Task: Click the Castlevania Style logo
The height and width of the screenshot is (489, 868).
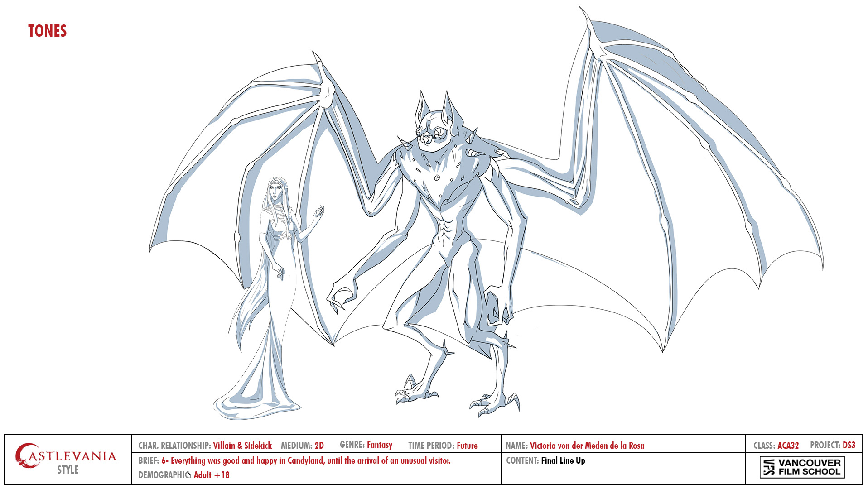Action: coord(66,459)
